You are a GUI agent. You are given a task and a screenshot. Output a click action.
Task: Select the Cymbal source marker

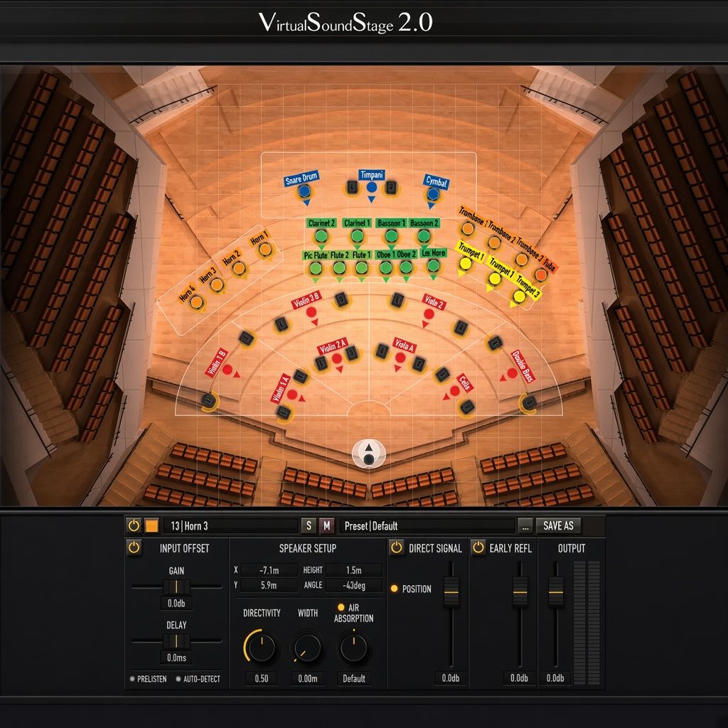click(433, 193)
